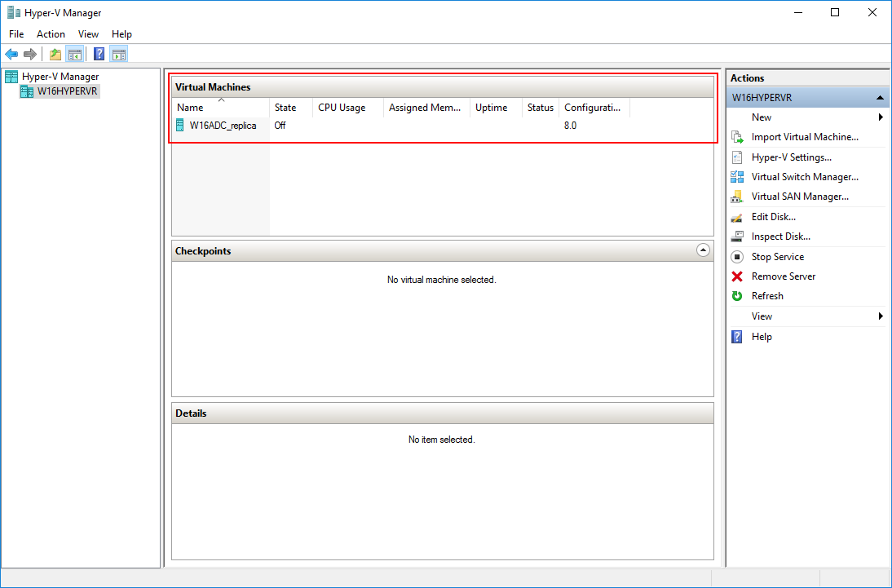892x588 pixels.
Task: Click the Import Virtual Machine icon
Action: (737, 137)
